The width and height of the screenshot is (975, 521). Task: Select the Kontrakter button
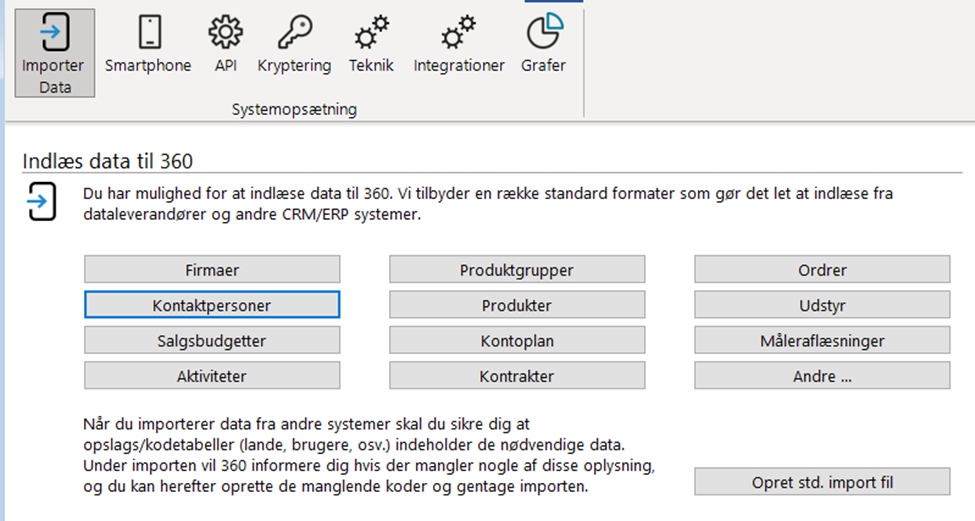click(517, 376)
